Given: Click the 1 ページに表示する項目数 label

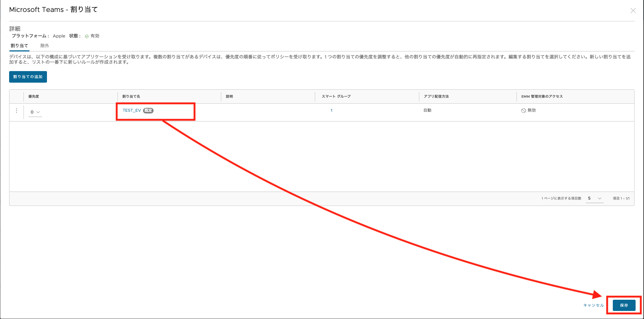Looking at the screenshot, I should click(561, 199).
